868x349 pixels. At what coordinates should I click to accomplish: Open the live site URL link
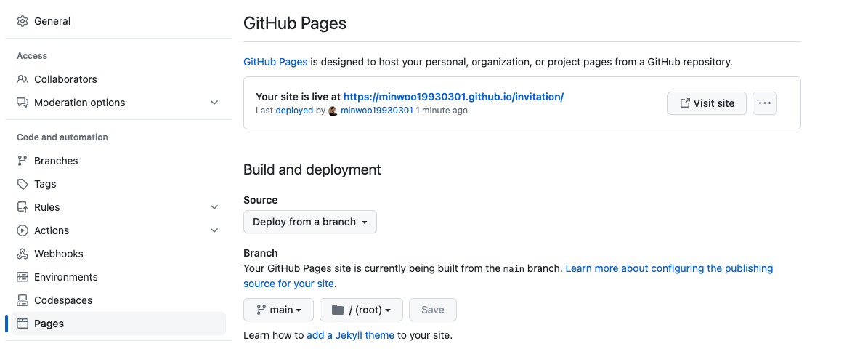pos(453,97)
